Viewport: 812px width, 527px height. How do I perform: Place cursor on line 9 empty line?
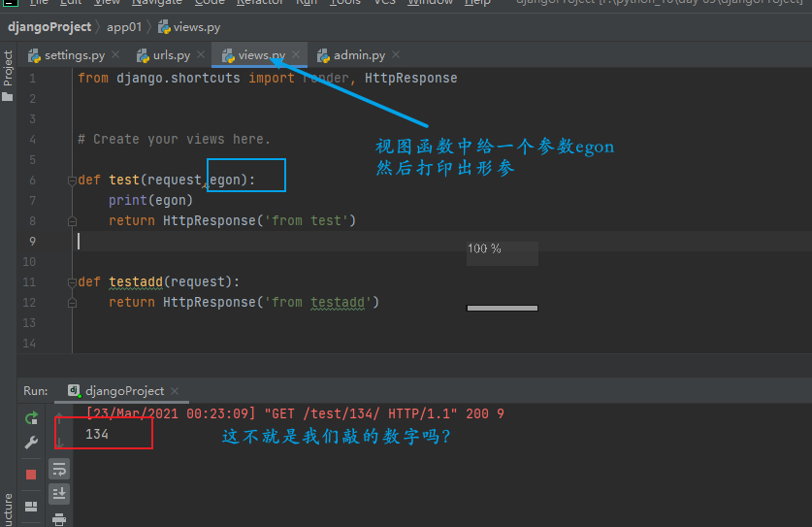440,242
